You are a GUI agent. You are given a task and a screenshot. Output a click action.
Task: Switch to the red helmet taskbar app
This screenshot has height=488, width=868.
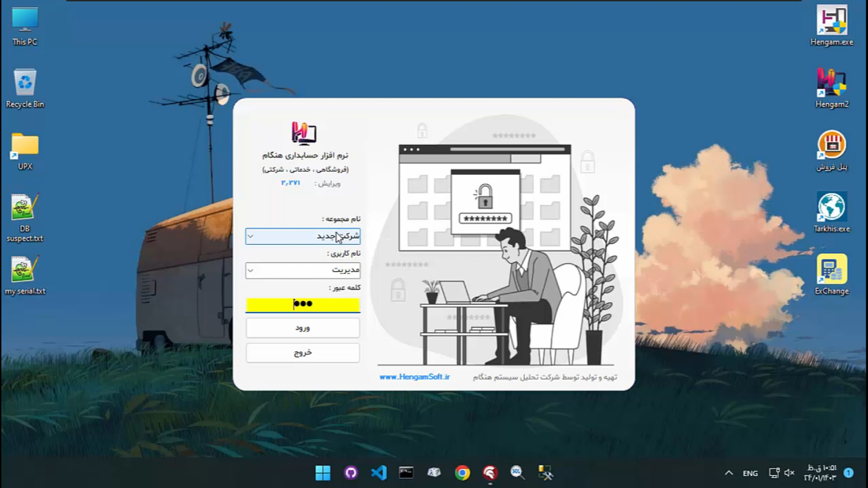(x=490, y=473)
